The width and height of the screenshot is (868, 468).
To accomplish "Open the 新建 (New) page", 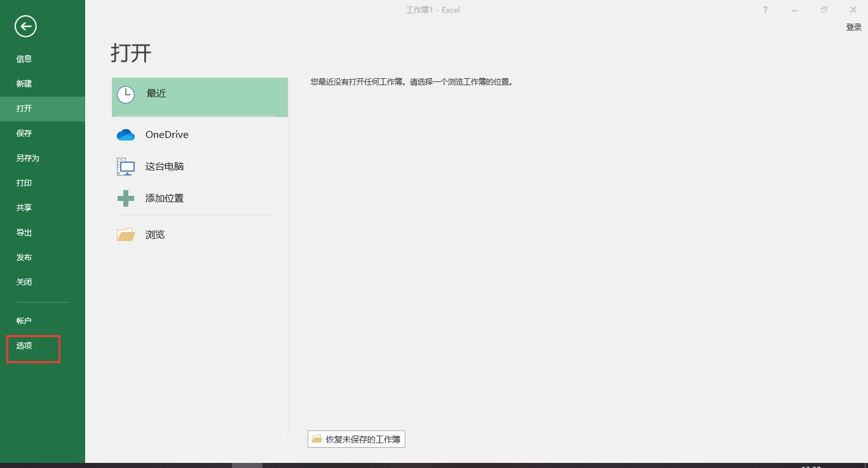I will 24,83.
